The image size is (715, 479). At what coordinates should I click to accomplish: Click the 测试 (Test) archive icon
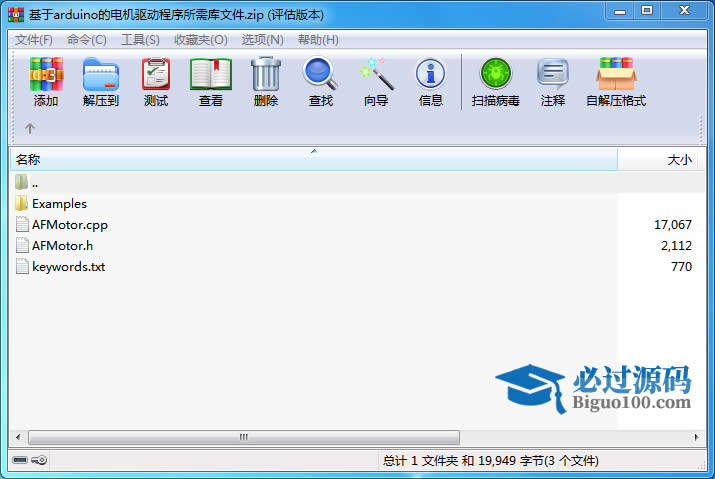click(x=156, y=74)
